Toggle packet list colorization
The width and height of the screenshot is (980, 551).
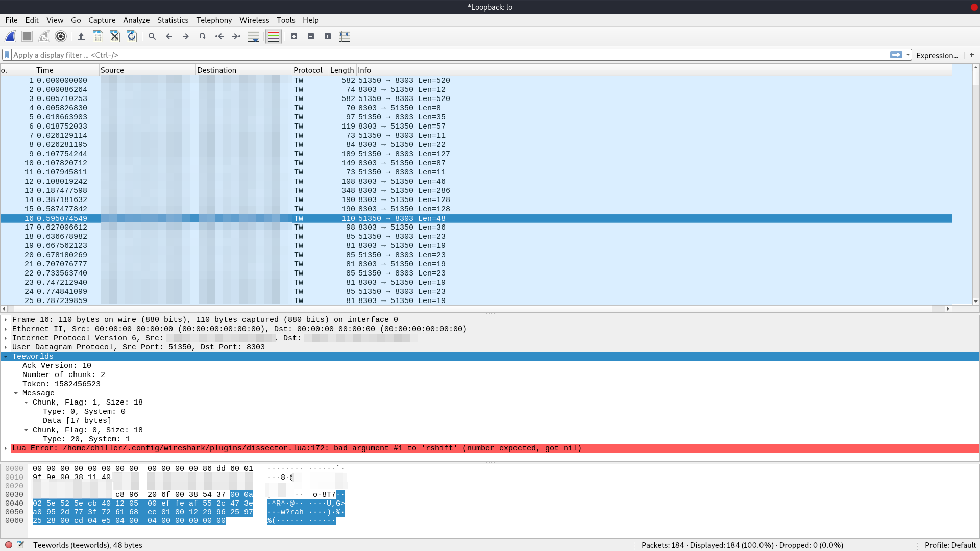click(x=274, y=36)
